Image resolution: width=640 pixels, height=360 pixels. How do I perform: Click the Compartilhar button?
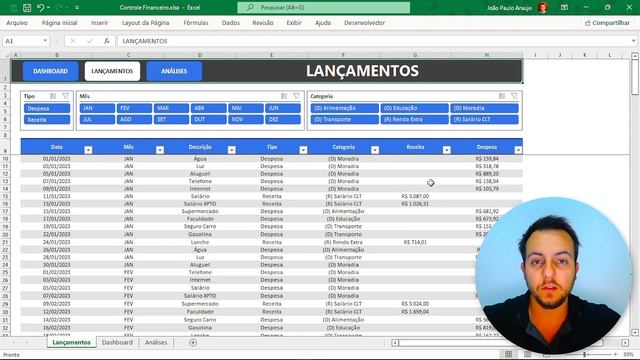607,23
